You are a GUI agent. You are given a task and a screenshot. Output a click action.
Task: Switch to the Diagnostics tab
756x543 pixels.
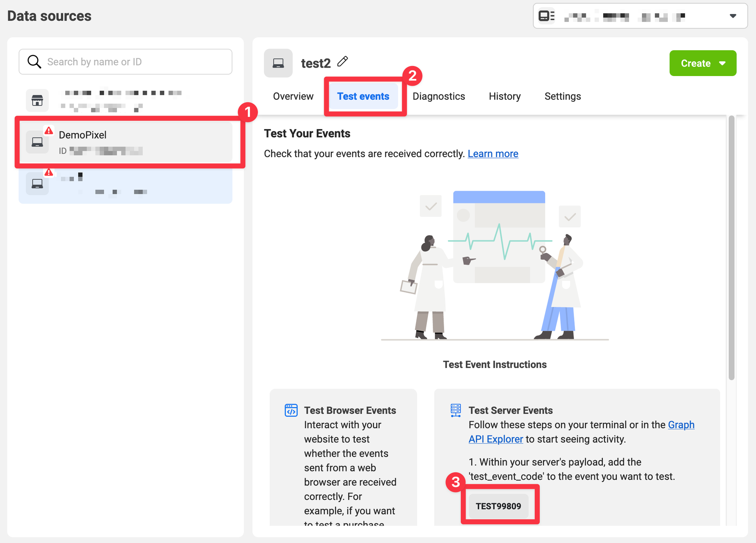[439, 96]
